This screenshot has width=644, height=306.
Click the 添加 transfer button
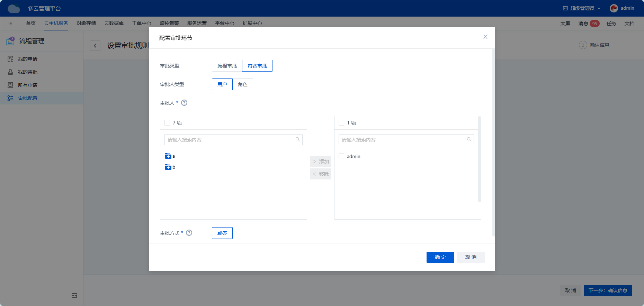pos(321,161)
